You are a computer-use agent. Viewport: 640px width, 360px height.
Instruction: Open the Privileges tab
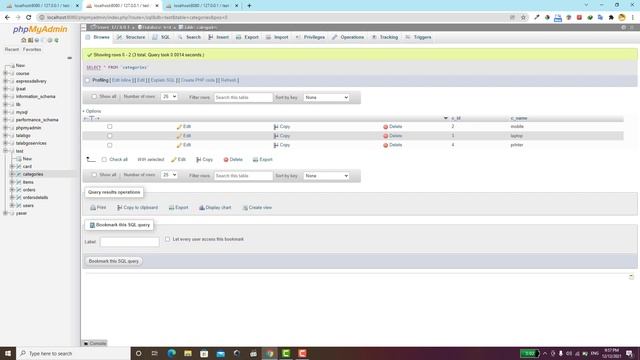pyautogui.click(x=310, y=37)
